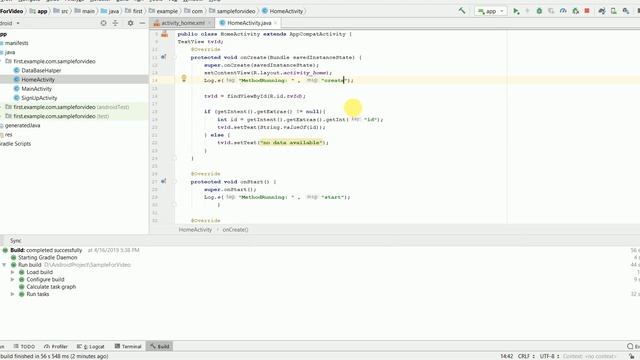Click Collapse All icon in Project panel
The width and height of the screenshot is (640, 360).
click(x=115, y=23)
